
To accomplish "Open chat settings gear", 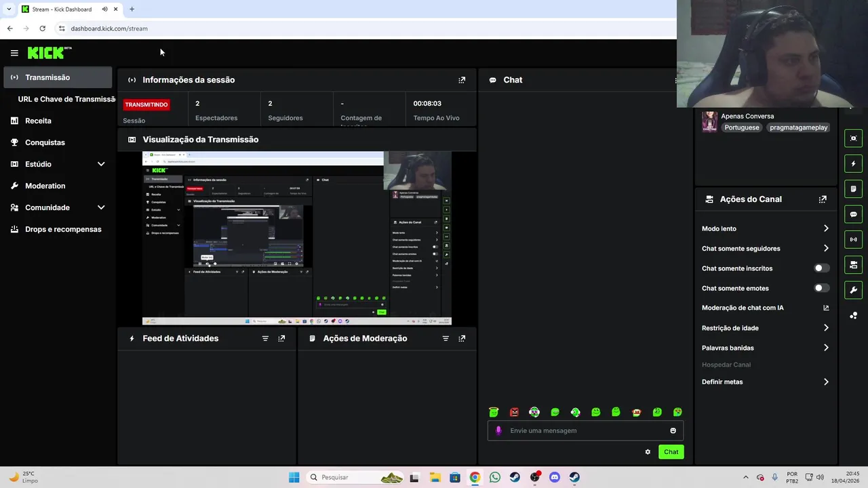I will (648, 452).
